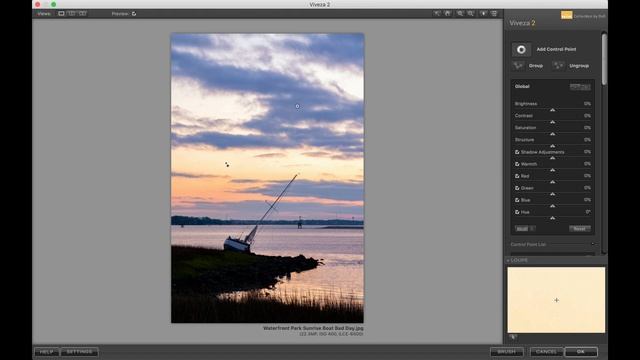Click the zoom out magnifier icon
640x360 pixels.
(471, 13)
